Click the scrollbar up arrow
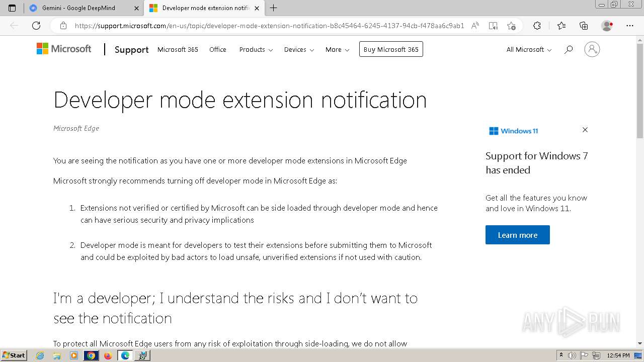 tap(640, 39)
